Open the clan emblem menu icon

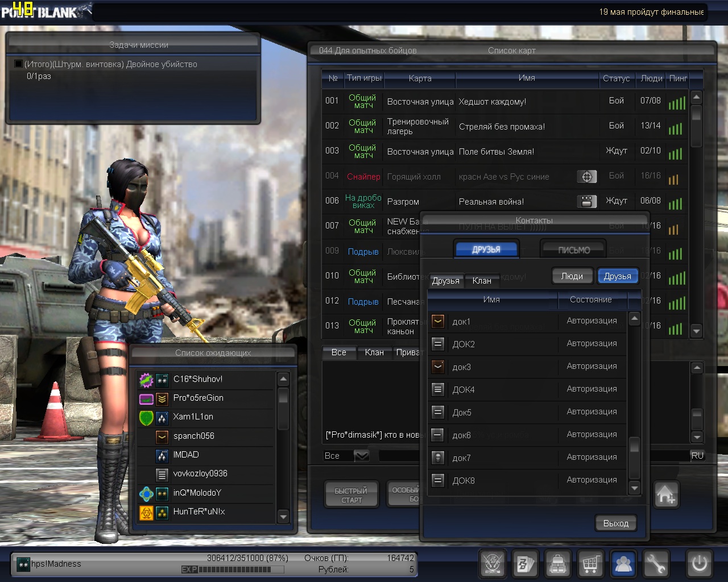[x=493, y=564]
